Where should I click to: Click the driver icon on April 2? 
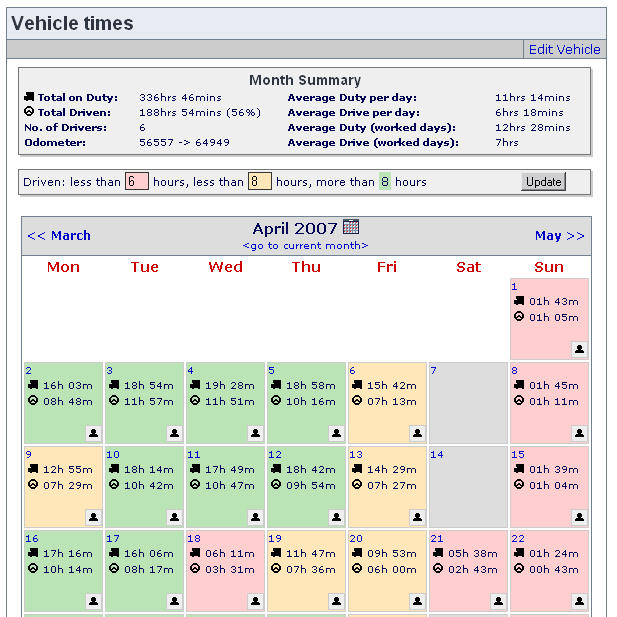(x=93, y=433)
